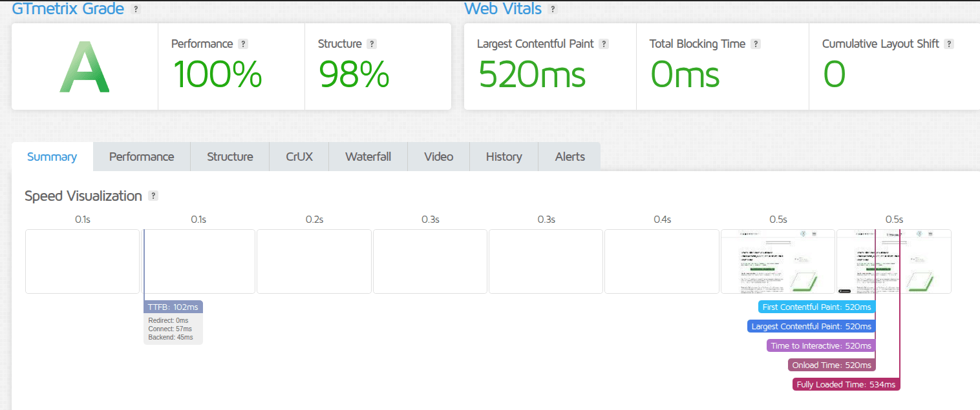Open the Alerts tab

point(570,156)
